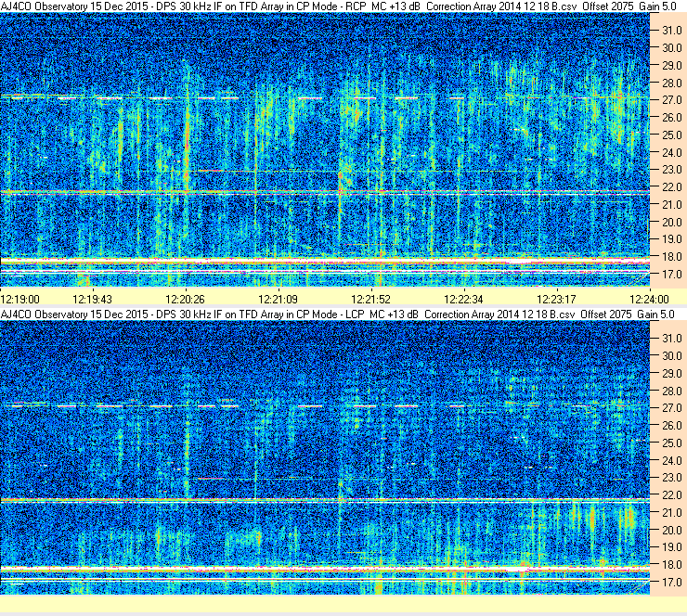Click the 25.0 frequency label on LCP chart

click(x=671, y=443)
